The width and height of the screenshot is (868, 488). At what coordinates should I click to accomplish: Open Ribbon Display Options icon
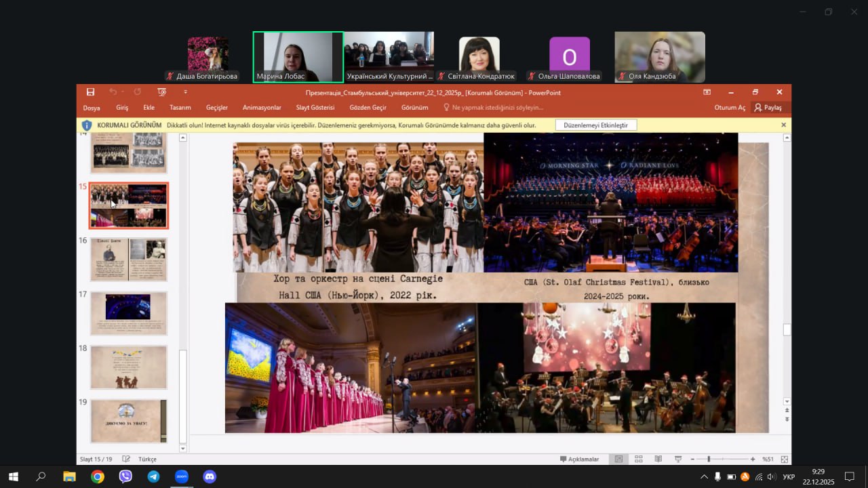click(x=707, y=92)
